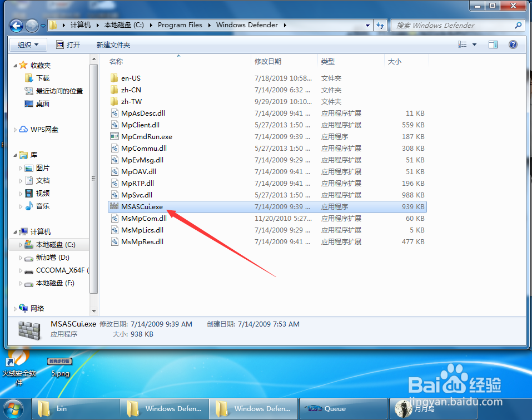Select the MsMpRes.dll file
This screenshot has height=420, width=532.
pos(267,242)
